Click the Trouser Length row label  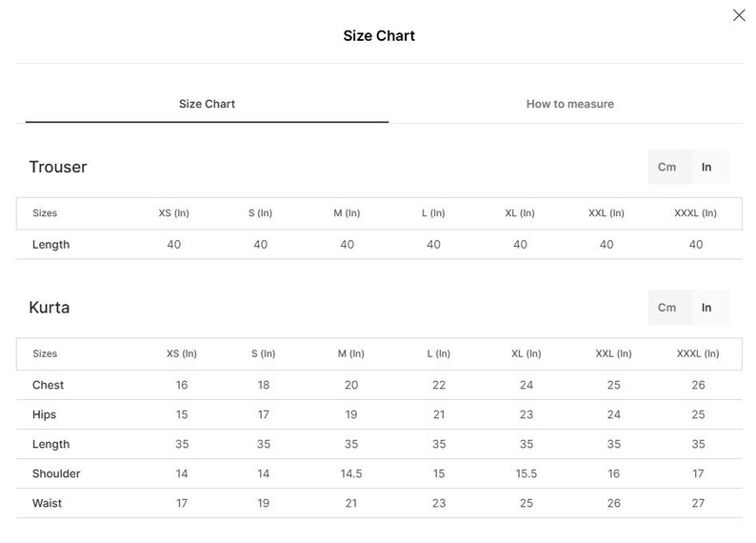click(50, 245)
